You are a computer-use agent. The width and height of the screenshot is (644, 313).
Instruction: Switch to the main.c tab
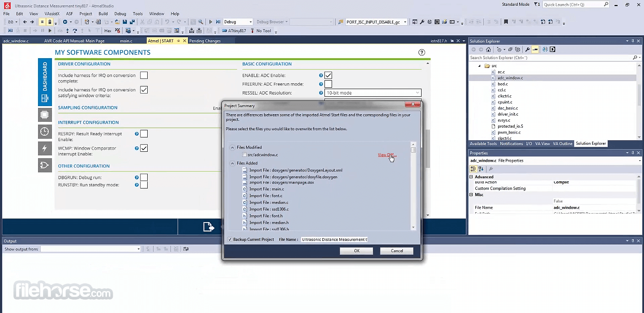click(x=126, y=41)
